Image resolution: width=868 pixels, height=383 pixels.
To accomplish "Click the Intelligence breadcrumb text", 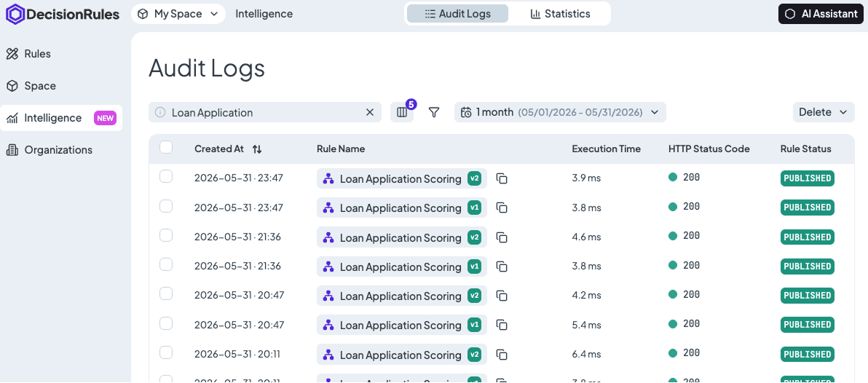I will (264, 14).
